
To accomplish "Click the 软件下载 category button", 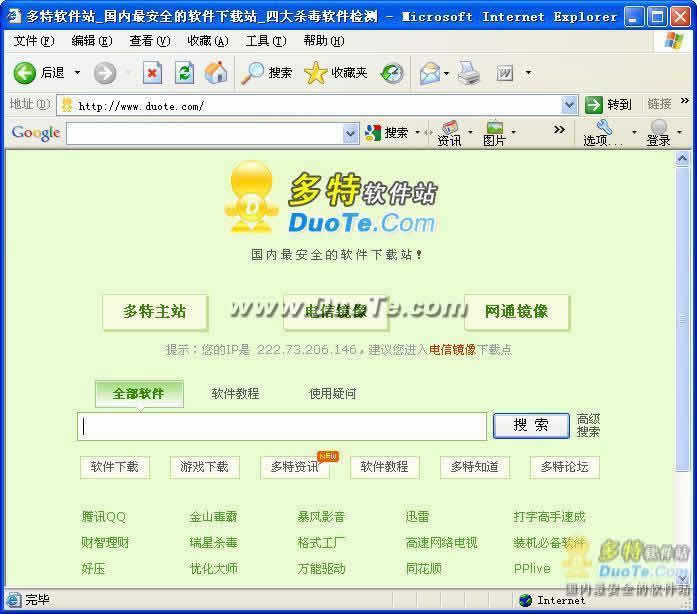I will [115, 467].
